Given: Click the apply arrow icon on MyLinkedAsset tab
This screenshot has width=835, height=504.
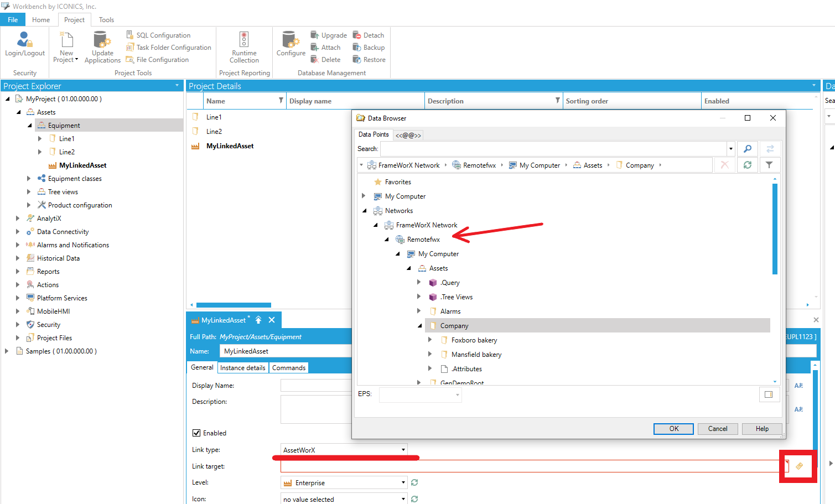Looking at the screenshot, I should tap(258, 320).
